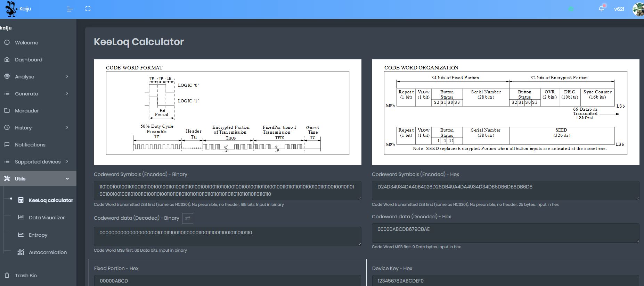Click the swap conversion button beside Decoded Binary
Image resolution: width=644 pixels, height=286 pixels.
188,218
